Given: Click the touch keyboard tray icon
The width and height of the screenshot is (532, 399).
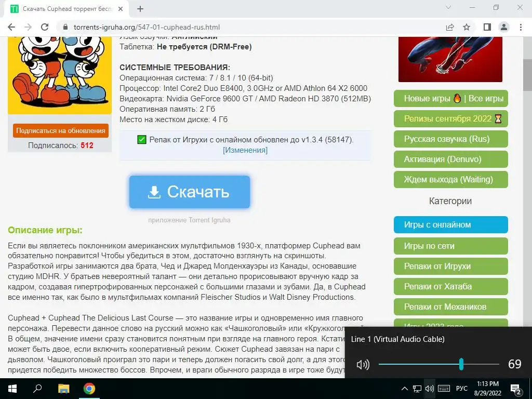Looking at the screenshot, I should [x=444, y=389].
